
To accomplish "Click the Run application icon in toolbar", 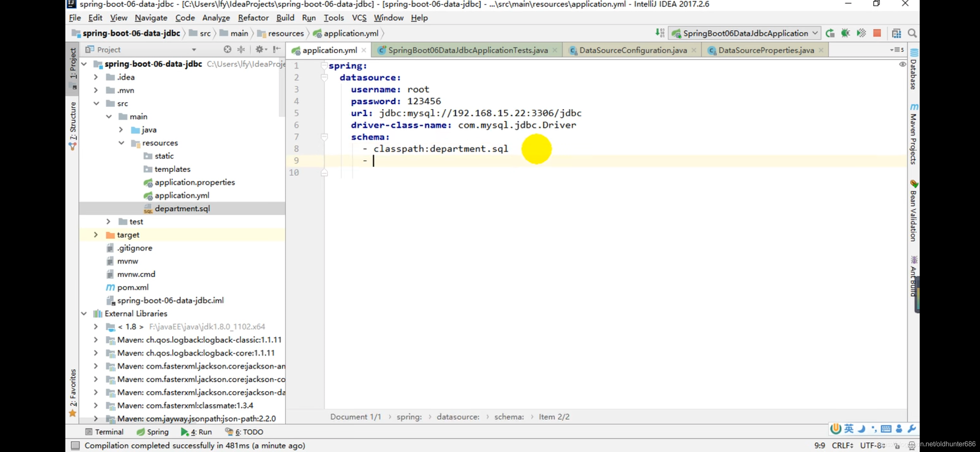I will tap(830, 33).
